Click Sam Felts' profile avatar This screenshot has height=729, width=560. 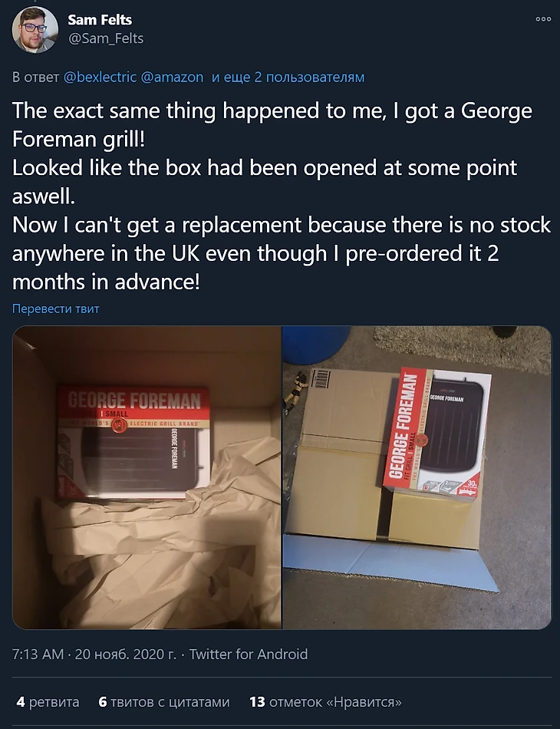pyautogui.click(x=35, y=30)
